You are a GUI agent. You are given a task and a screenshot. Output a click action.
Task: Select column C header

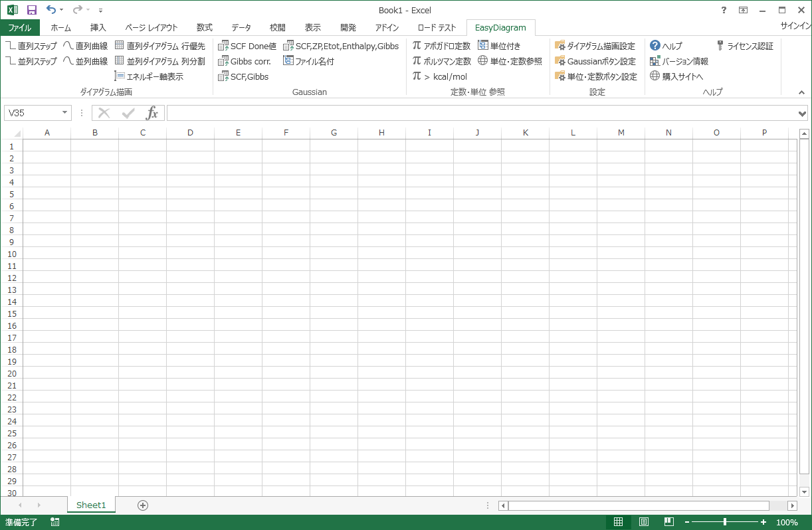143,133
